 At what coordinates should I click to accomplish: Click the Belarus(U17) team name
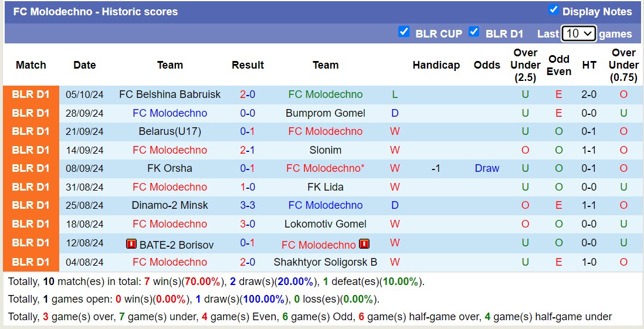170,131
